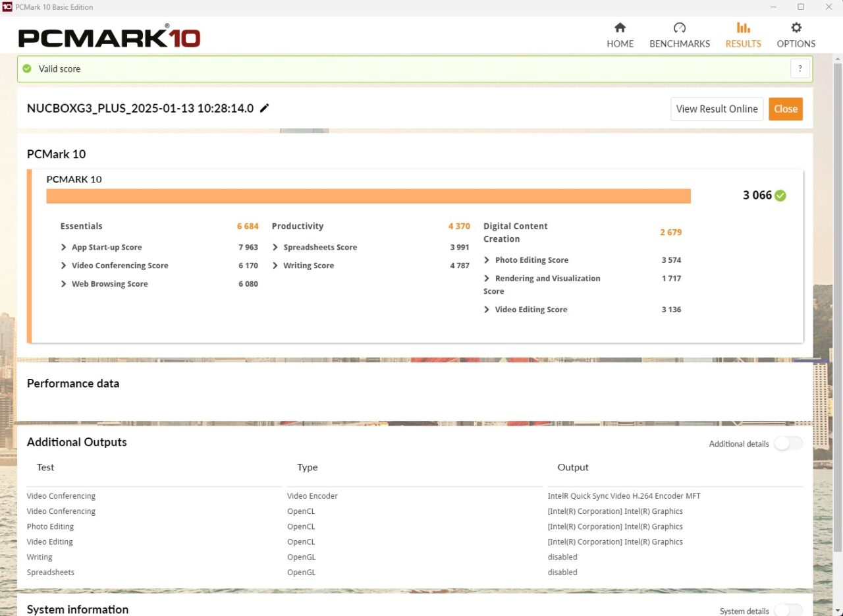The width and height of the screenshot is (843, 616).
Task: Click the PCMARK 10 logo
Action: pos(109,38)
